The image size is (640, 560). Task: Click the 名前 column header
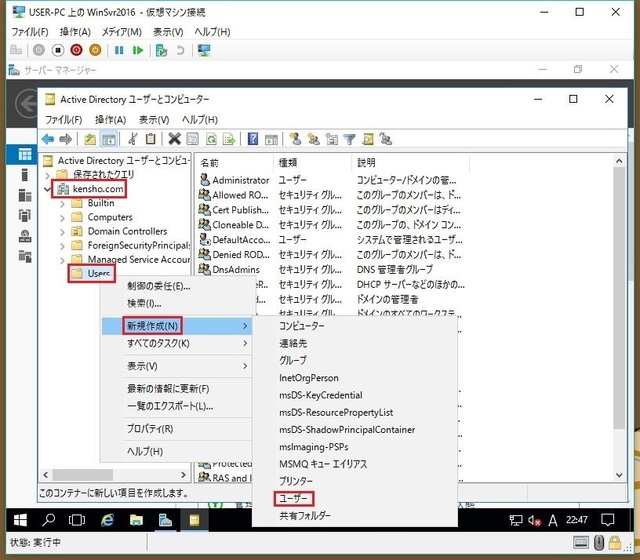click(210, 162)
